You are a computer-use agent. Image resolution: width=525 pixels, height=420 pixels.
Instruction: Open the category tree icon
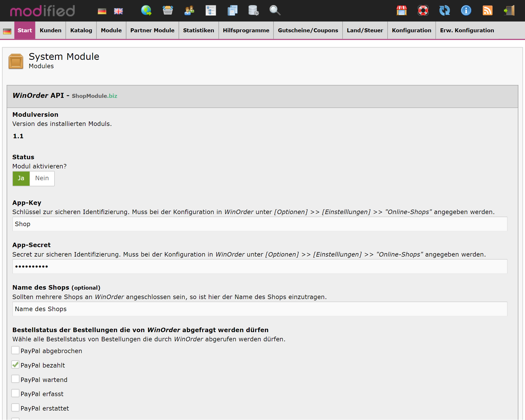coord(211,11)
